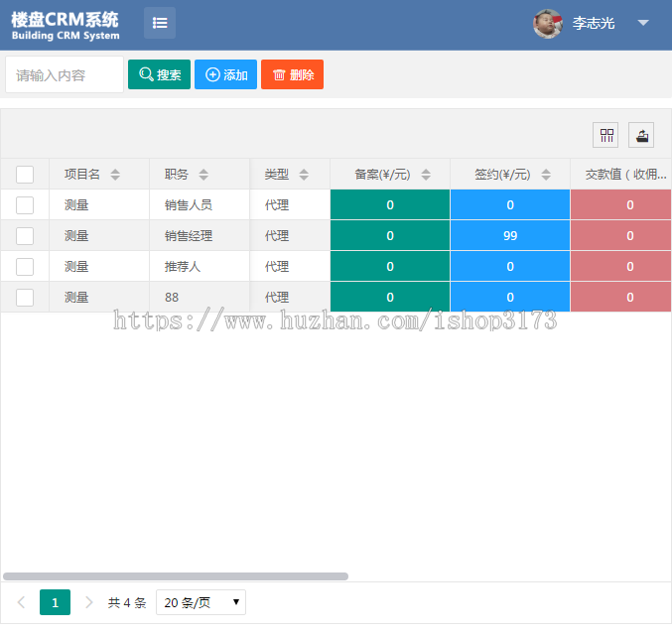Sort by 签约(¥/元) column arrows
The width and height of the screenshot is (672, 635).
[x=545, y=175]
